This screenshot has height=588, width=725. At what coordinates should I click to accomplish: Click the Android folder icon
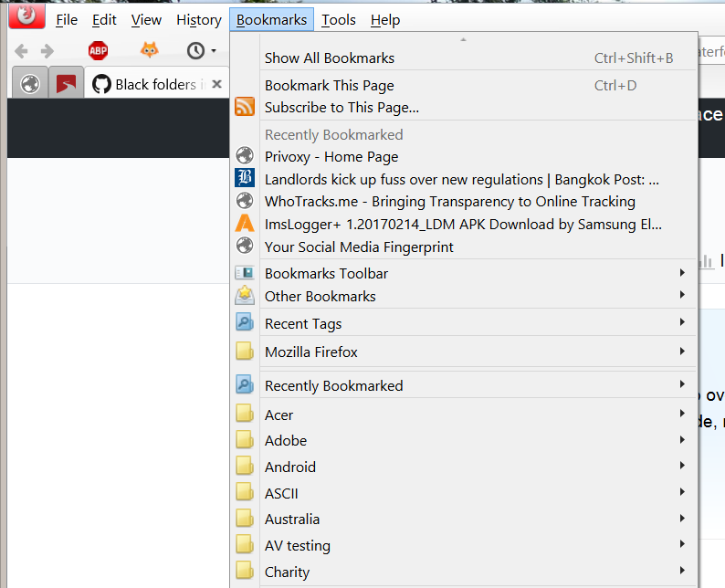pos(245,466)
